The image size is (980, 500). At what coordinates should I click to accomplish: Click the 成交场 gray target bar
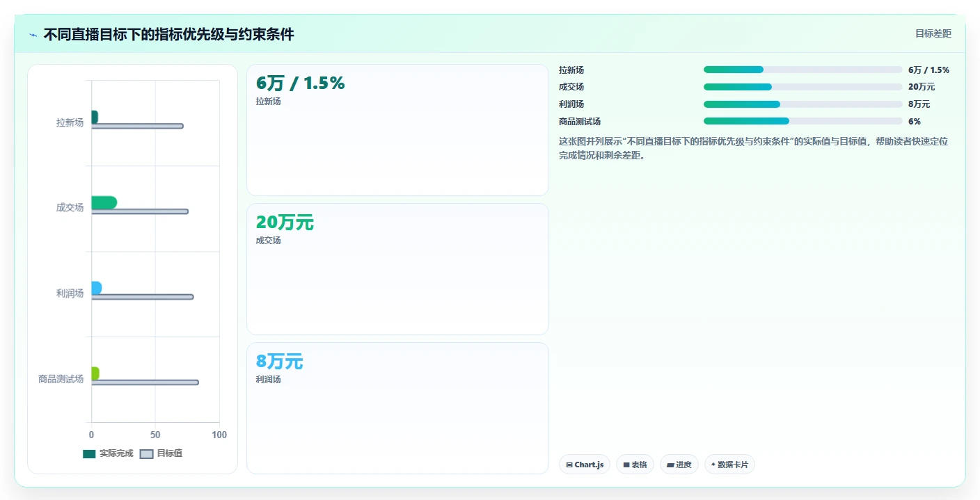coord(140,211)
